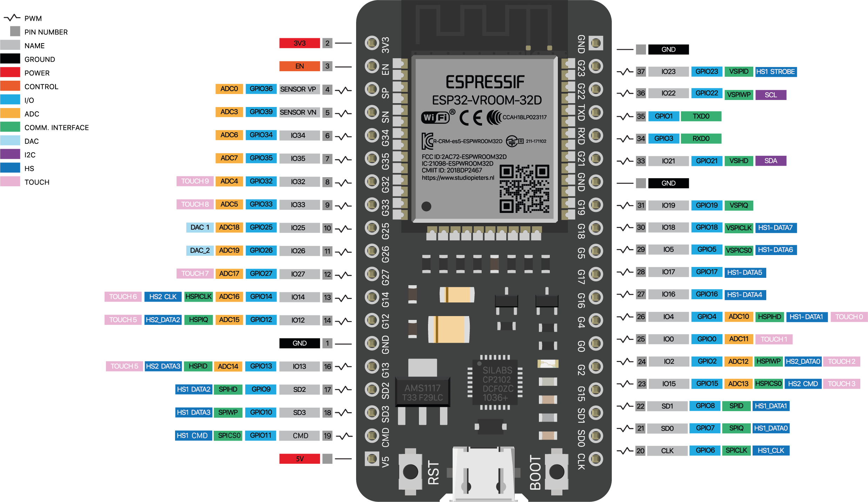868x502 pixels.
Task: Click the TOUCH0 label on the IO4 row
Action: tap(849, 317)
